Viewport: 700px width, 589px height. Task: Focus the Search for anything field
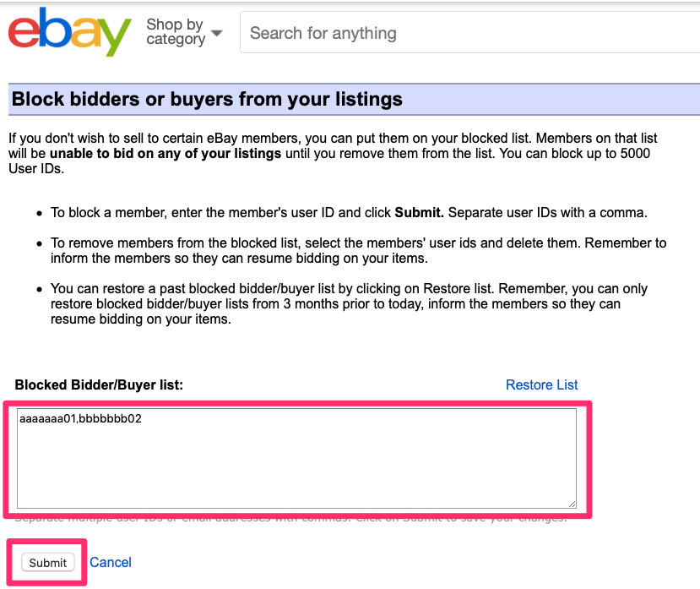[464, 34]
